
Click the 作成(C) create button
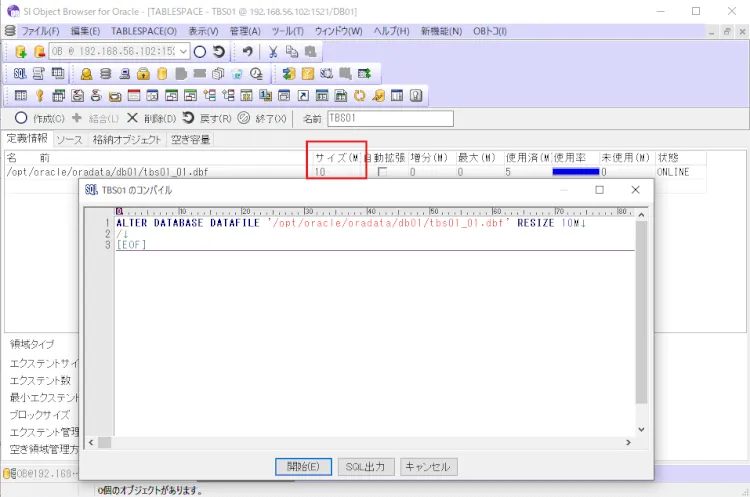coord(40,118)
